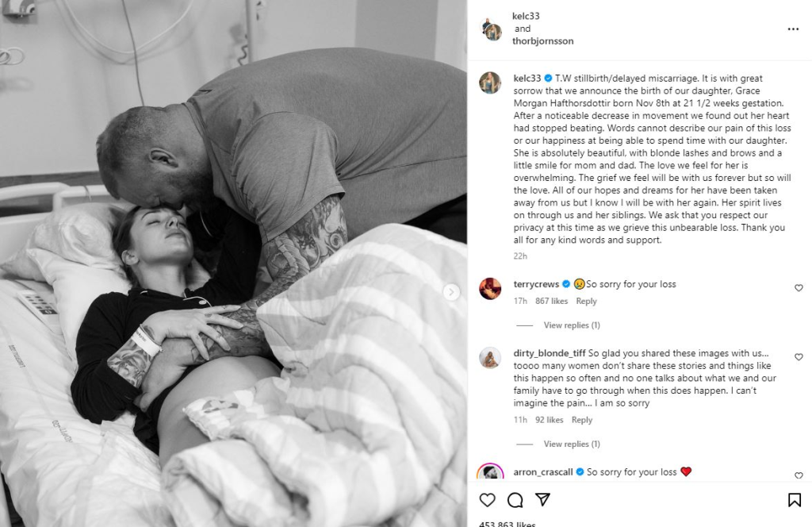The height and width of the screenshot is (527, 812).
Task: Reply to dirty_blonde_tiff's comment
Action: (581, 420)
